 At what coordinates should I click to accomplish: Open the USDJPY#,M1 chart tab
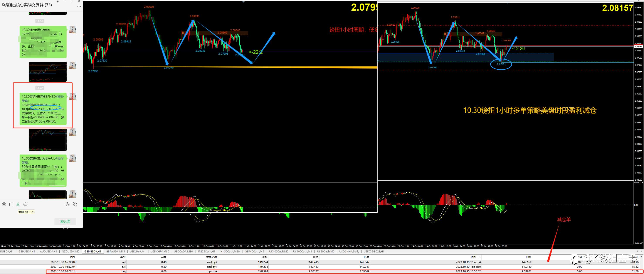[138, 252]
